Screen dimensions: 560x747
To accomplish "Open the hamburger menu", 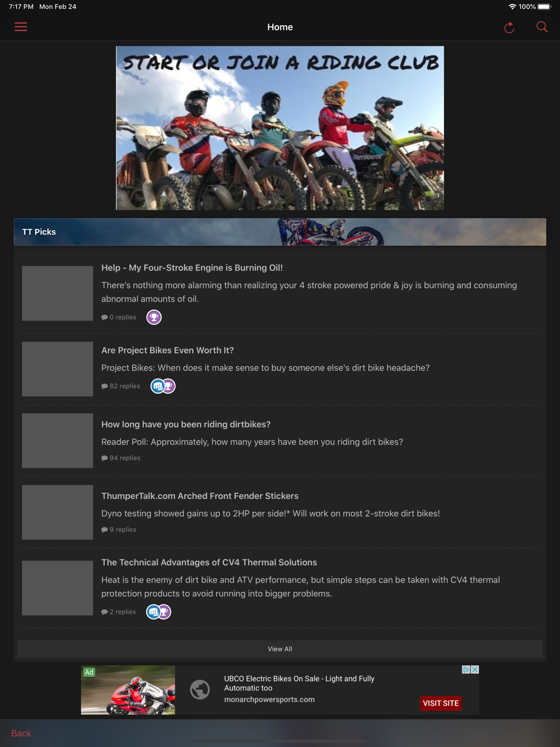I will [x=21, y=27].
